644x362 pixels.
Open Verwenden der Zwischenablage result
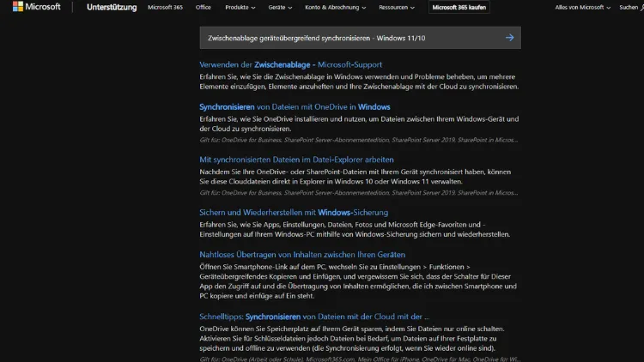click(x=291, y=64)
